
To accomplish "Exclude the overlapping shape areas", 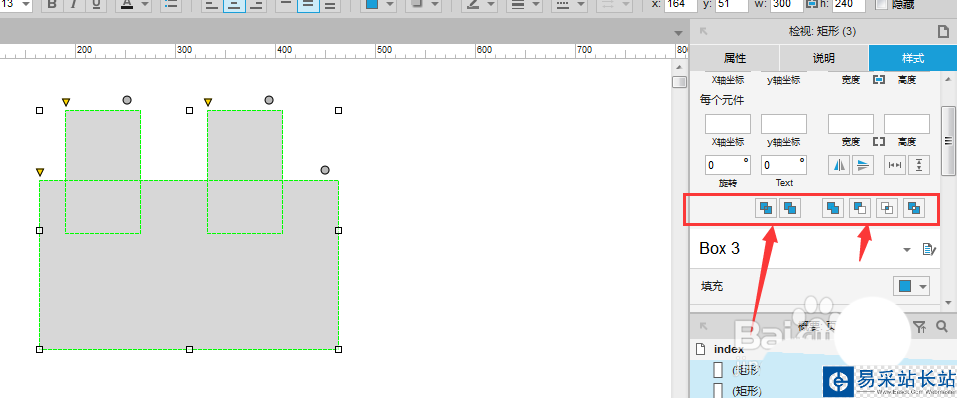I will point(914,208).
